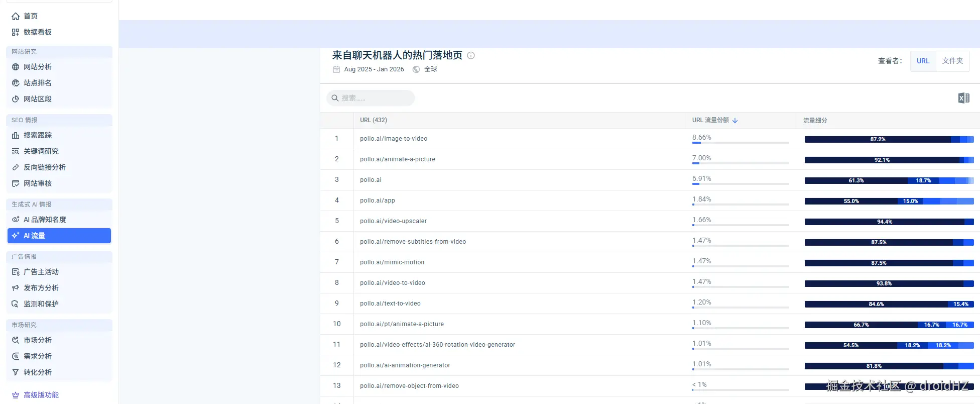Click the 61.3% traffic bar of pollo.ai
The height and width of the screenshot is (404, 980).
pyautogui.click(x=856, y=180)
